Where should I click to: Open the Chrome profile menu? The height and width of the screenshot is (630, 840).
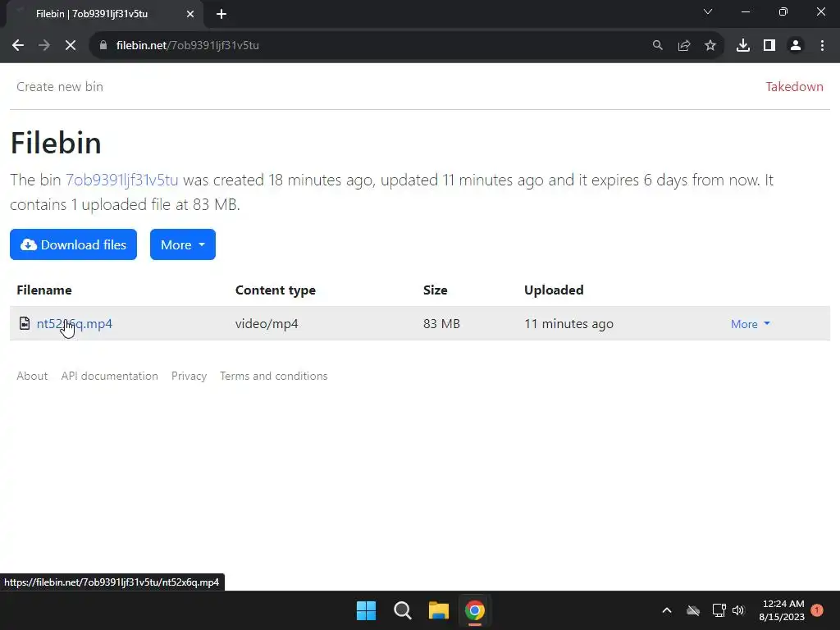click(x=796, y=46)
